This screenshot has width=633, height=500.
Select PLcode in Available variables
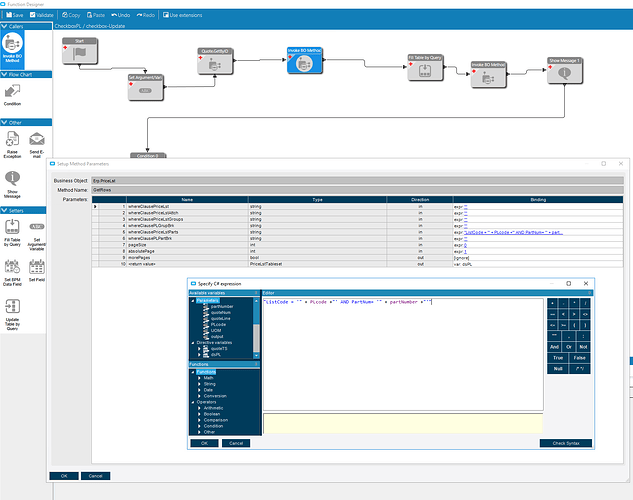218,324
